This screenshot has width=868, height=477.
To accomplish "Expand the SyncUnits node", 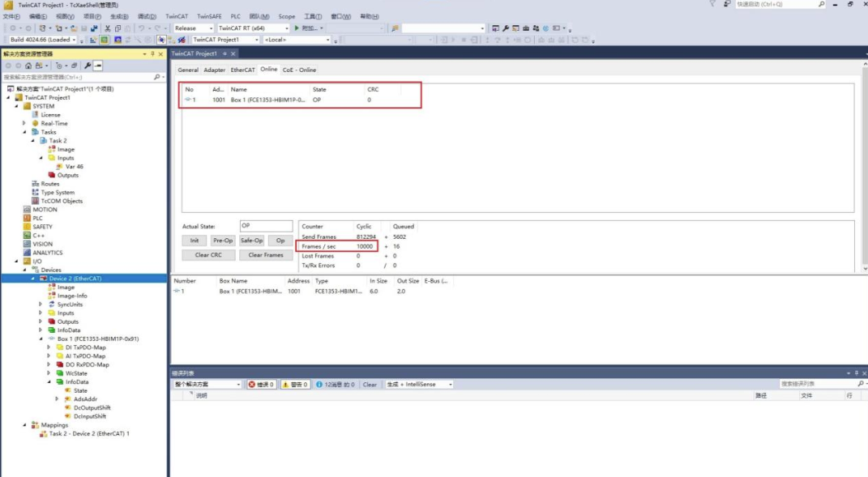I will (x=41, y=305).
